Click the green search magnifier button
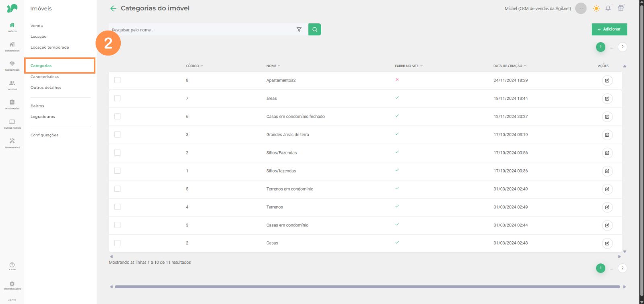 tap(314, 29)
